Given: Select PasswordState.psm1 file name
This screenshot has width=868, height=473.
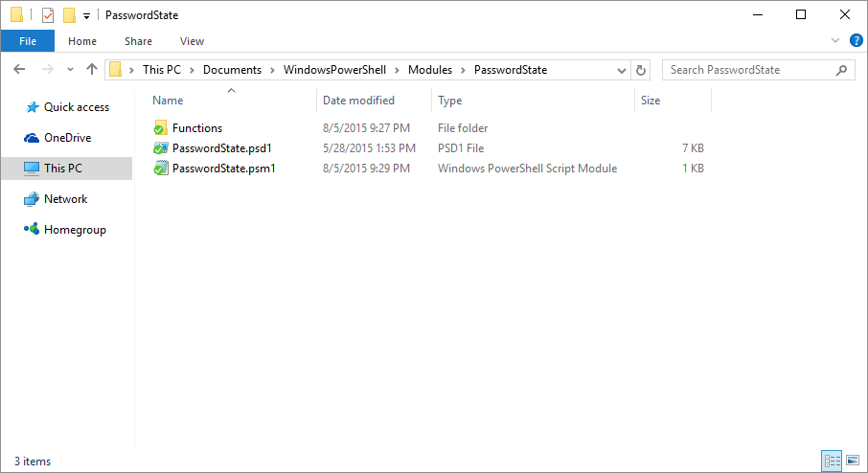Looking at the screenshot, I should pos(223,169).
